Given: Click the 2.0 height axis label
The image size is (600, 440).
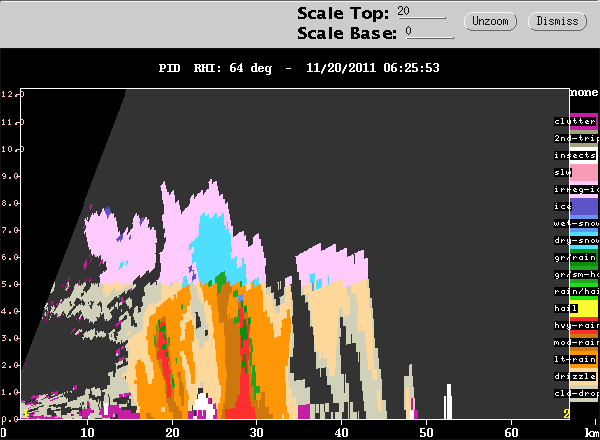Looking at the screenshot, I should point(10,365).
